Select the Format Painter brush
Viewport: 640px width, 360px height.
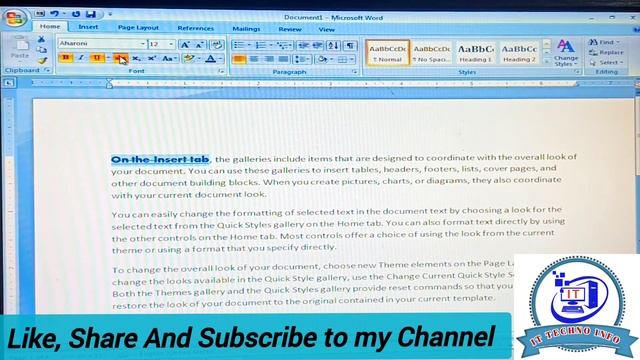point(42,60)
